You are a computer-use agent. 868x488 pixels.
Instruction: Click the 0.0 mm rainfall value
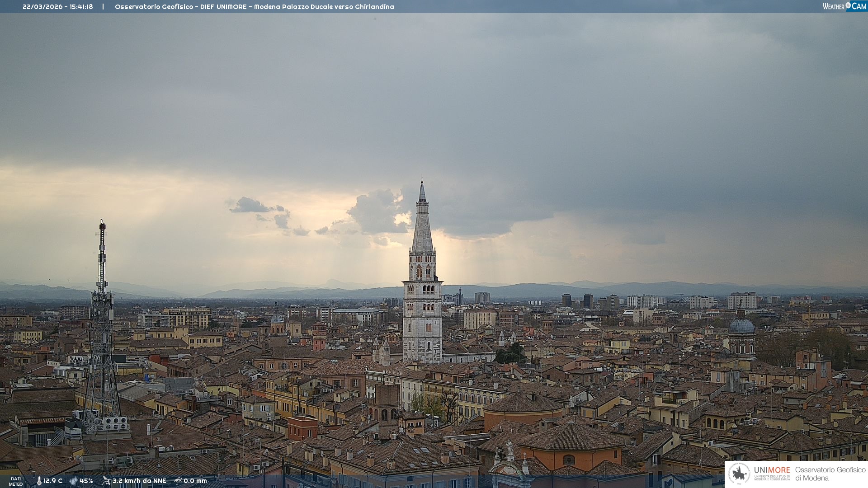click(x=195, y=481)
